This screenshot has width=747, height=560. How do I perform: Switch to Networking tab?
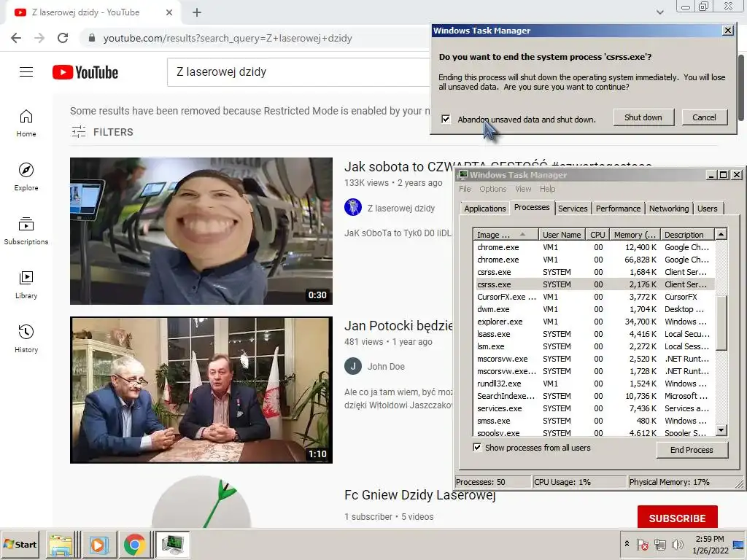(669, 209)
